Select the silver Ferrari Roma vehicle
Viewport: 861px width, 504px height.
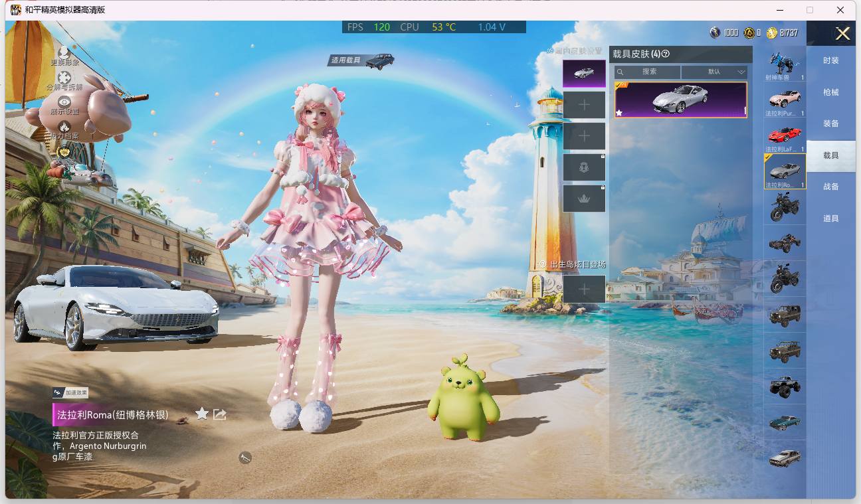tap(785, 171)
